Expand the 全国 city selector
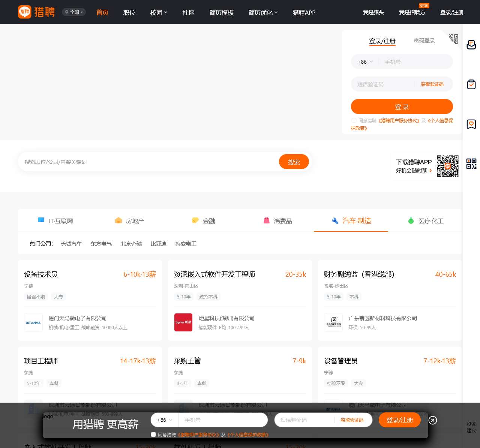Viewport: 480px width, 448px height. [74, 12]
